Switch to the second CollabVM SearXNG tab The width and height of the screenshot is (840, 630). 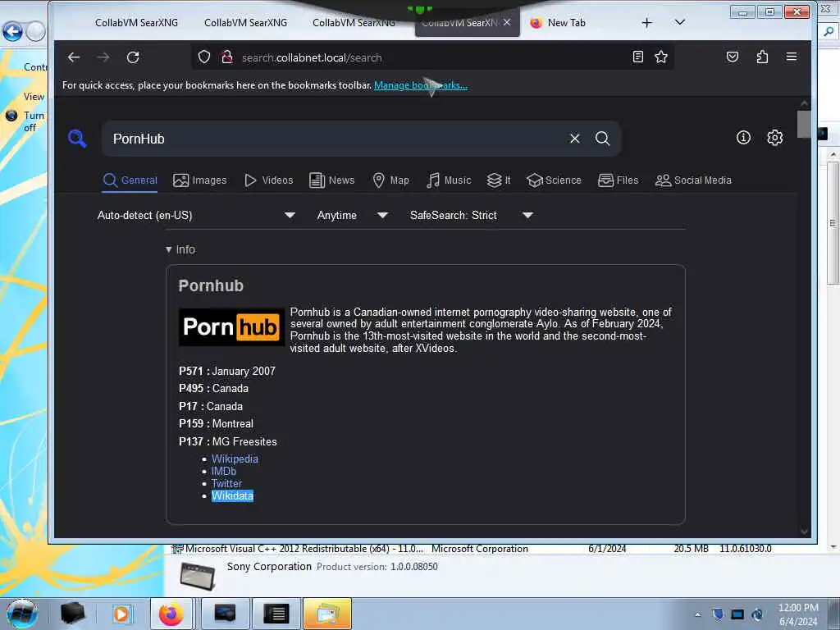click(x=245, y=22)
